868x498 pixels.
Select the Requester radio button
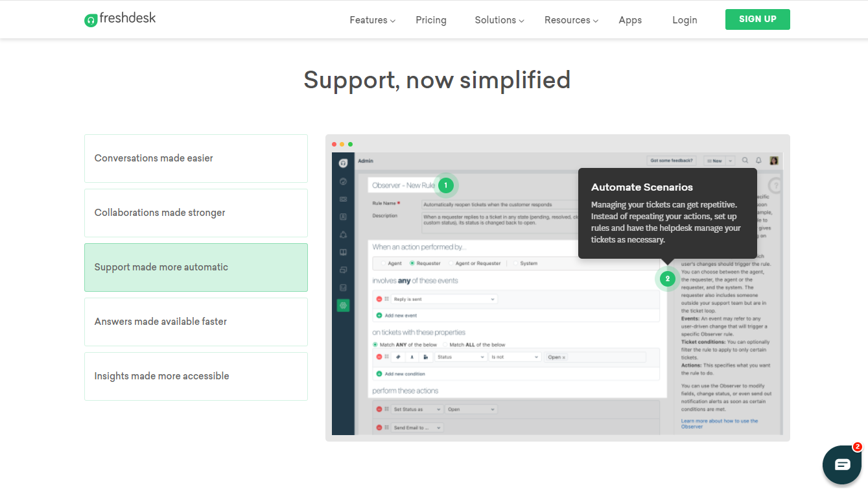(x=412, y=263)
